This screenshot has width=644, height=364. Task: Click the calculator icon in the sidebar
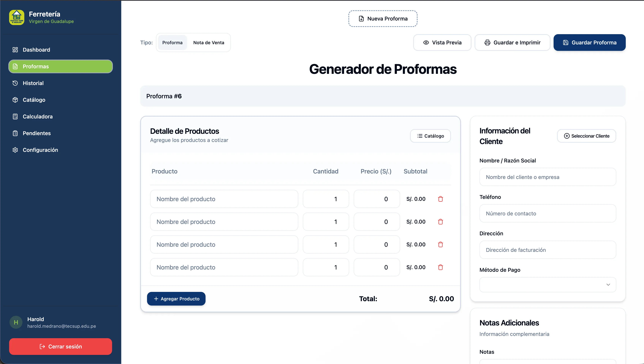[x=15, y=117]
